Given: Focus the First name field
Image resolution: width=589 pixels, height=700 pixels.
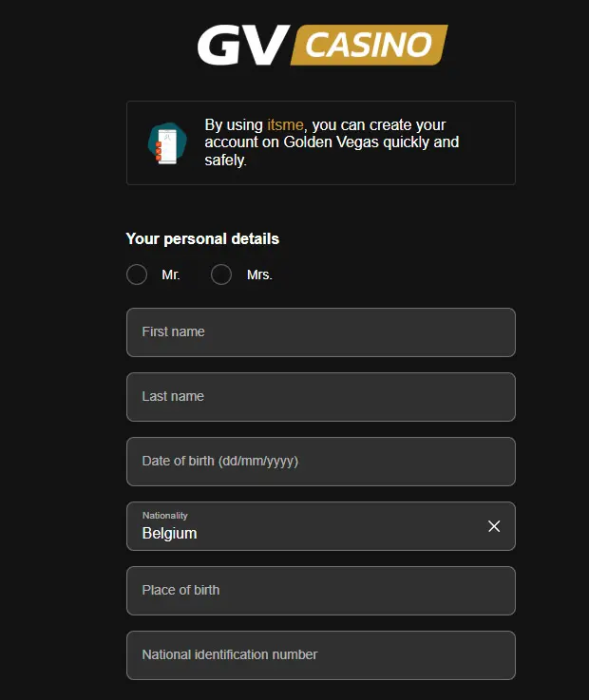Looking at the screenshot, I should click(320, 332).
